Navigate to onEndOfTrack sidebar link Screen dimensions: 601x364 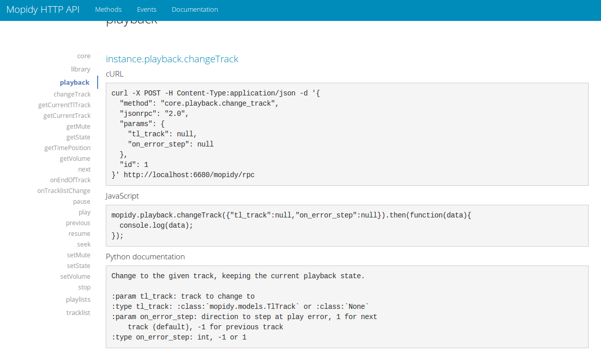point(70,180)
